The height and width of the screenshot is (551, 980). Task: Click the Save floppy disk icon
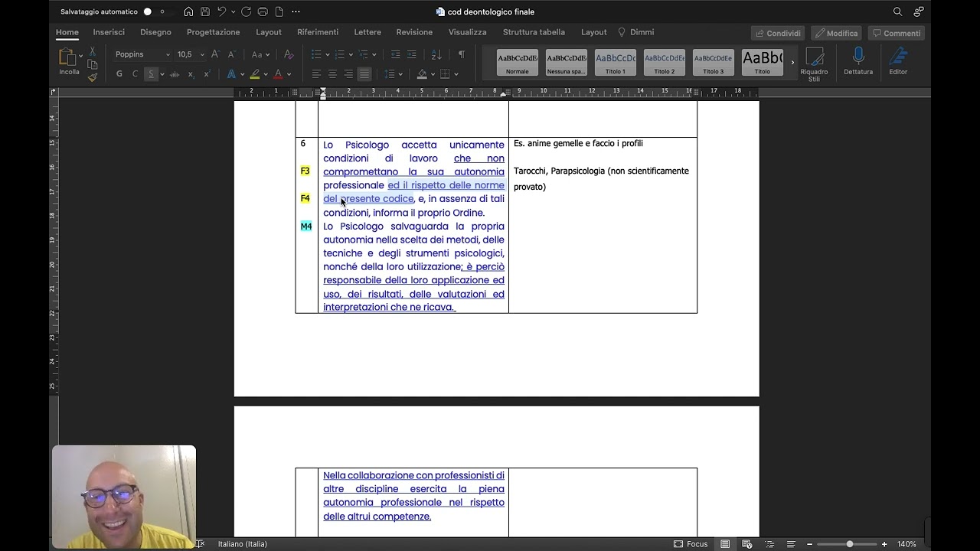(x=205, y=11)
